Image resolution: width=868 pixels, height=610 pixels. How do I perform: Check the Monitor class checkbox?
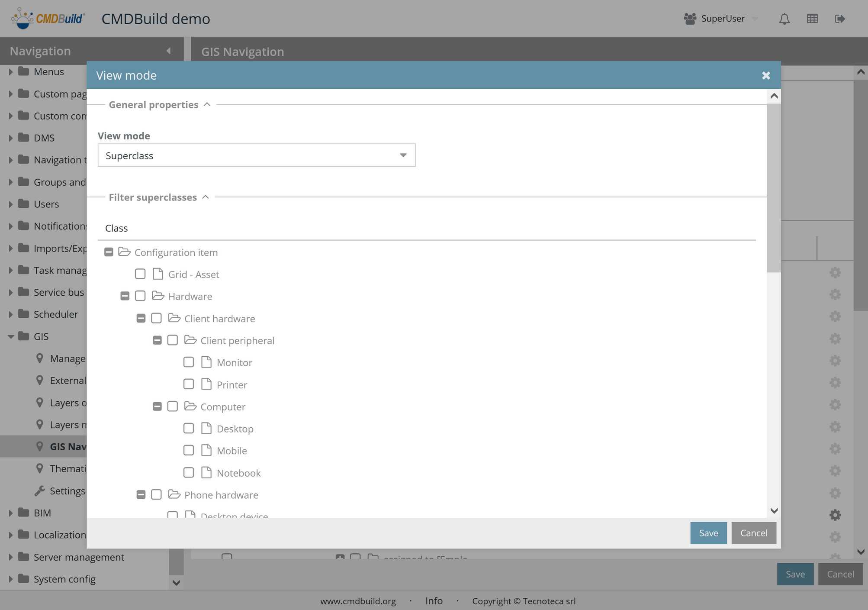tap(189, 362)
